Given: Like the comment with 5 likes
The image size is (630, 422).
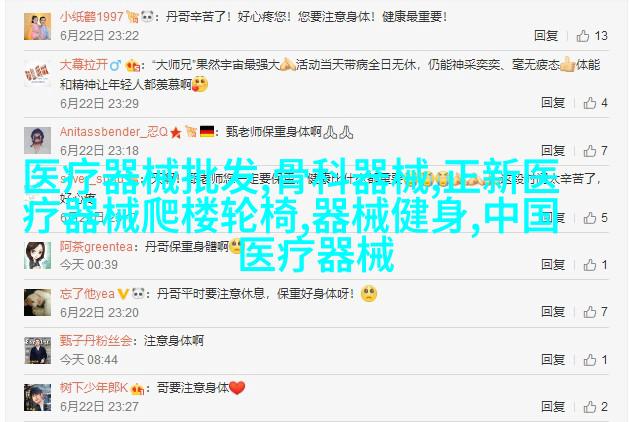Looking at the screenshot, I should [590, 218].
